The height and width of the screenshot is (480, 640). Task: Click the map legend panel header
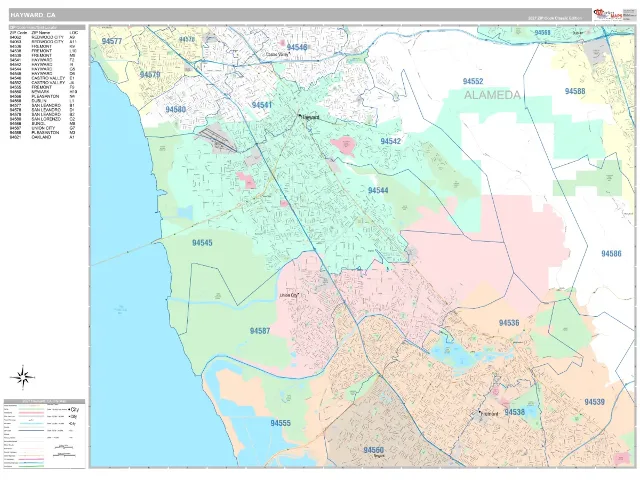[x=44, y=401]
